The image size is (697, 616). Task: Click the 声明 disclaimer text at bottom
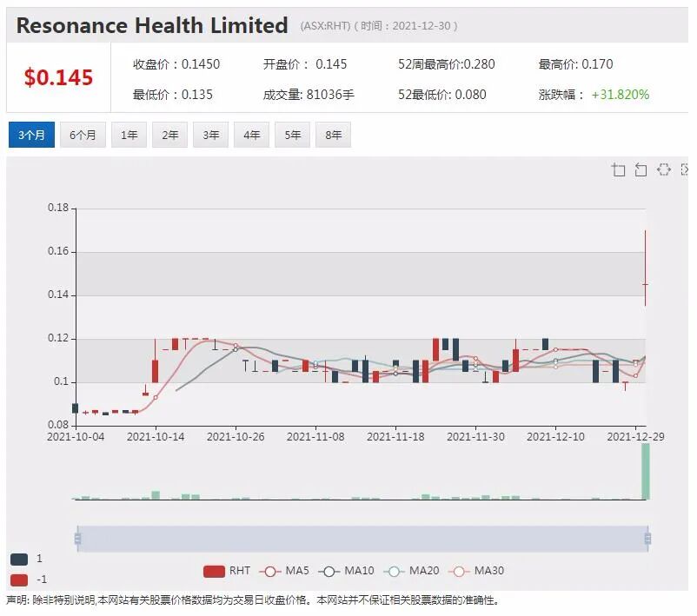pyautogui.click(x=253, y=600)
